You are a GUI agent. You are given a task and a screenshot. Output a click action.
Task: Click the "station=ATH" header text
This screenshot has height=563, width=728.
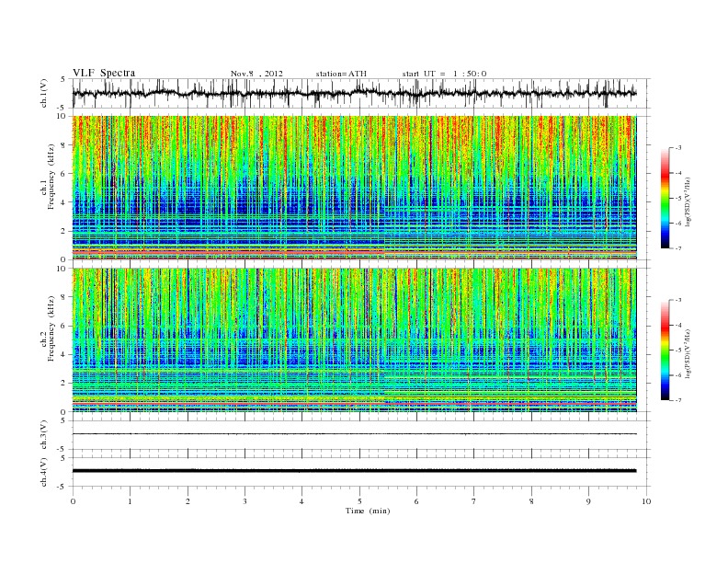tap(341, 74)
